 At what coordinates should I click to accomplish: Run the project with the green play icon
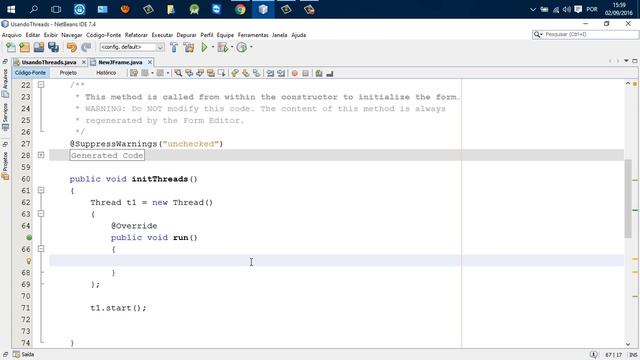click(204, 47)
